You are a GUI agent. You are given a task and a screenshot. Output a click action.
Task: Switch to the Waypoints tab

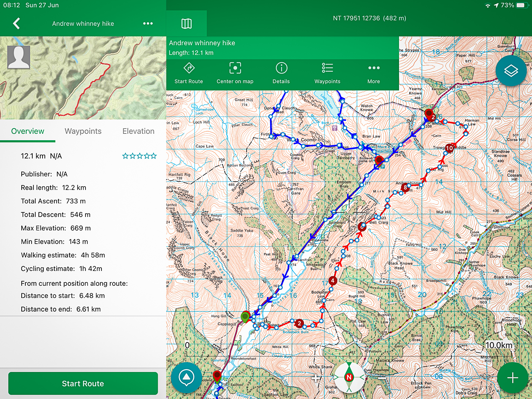[x=83, y=131]
